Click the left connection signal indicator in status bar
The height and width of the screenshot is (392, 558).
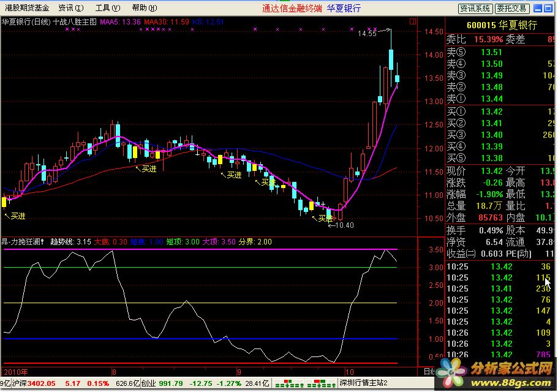point(290,383)
